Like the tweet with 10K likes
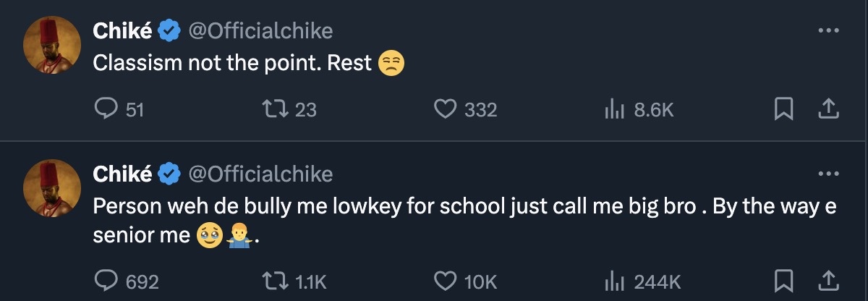Viewport: 868px width, 301px height. tap(443, 281)
